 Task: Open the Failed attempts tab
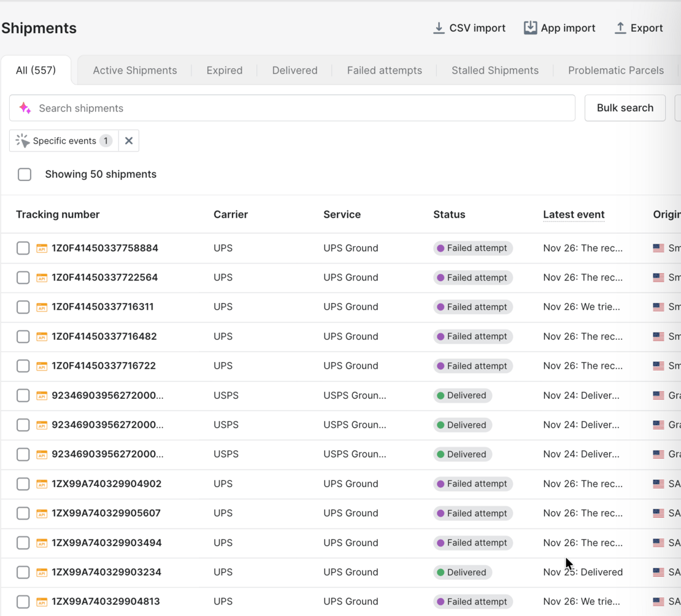point(384,71)
